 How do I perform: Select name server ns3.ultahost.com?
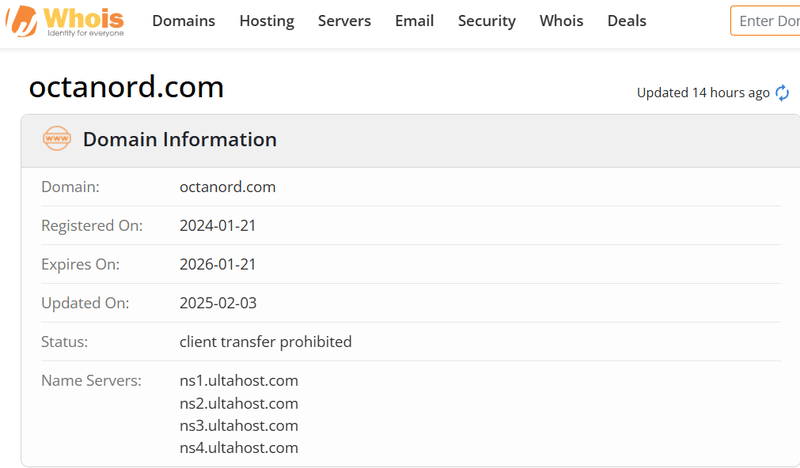[239, 426]
